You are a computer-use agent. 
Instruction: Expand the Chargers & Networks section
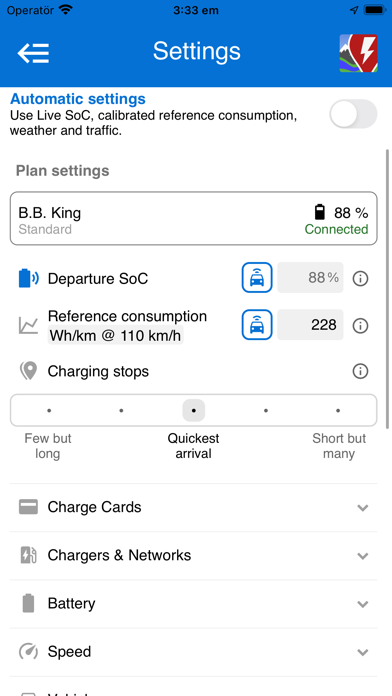[x=194, y=556]
